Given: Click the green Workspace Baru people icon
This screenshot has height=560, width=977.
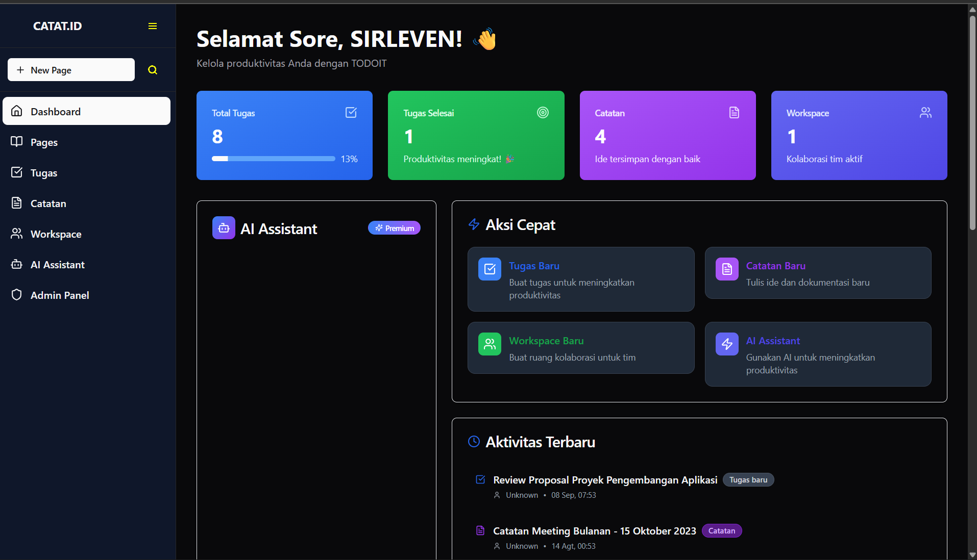Looking at the screenshot, I should 490,344.
